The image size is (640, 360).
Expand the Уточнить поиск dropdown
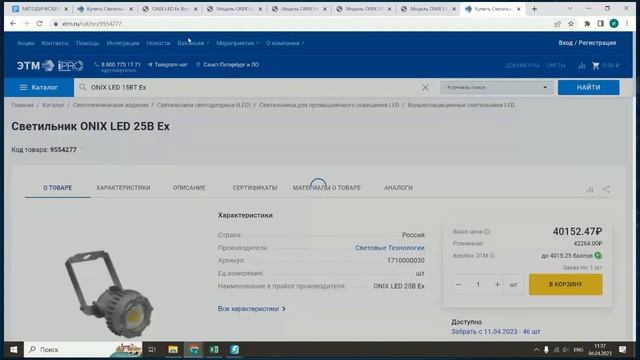tap(496, 87)
